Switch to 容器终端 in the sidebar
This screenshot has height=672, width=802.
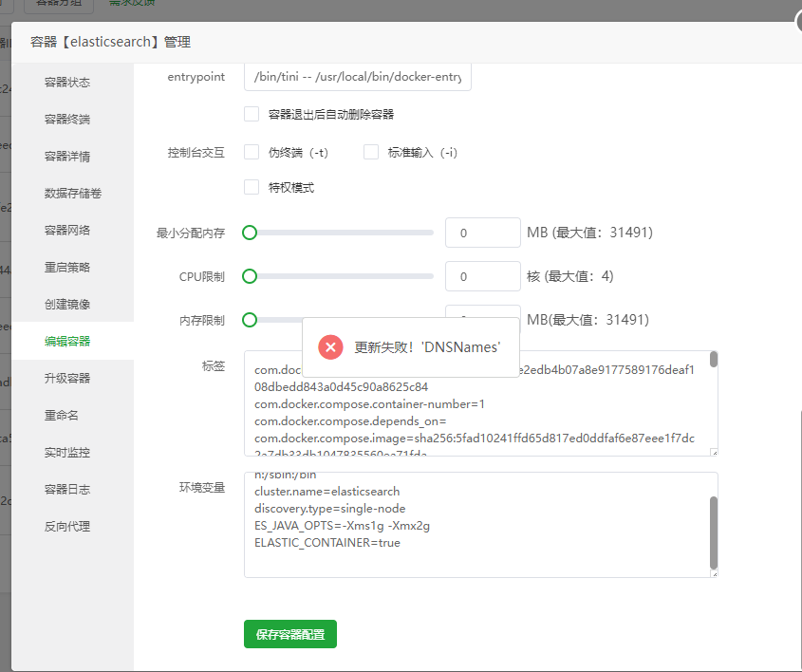[67, 120]
